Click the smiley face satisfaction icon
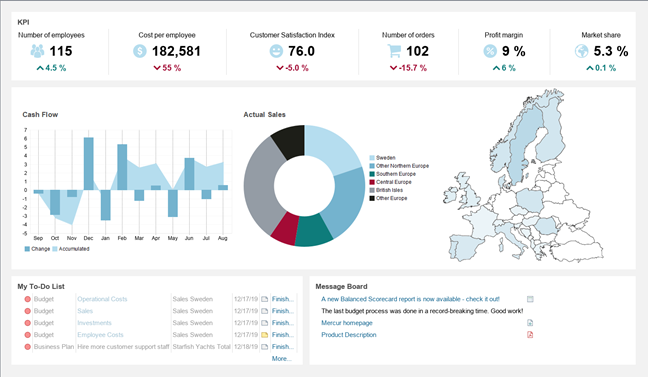This screenshot has width=648, height=377. point(276,51)
